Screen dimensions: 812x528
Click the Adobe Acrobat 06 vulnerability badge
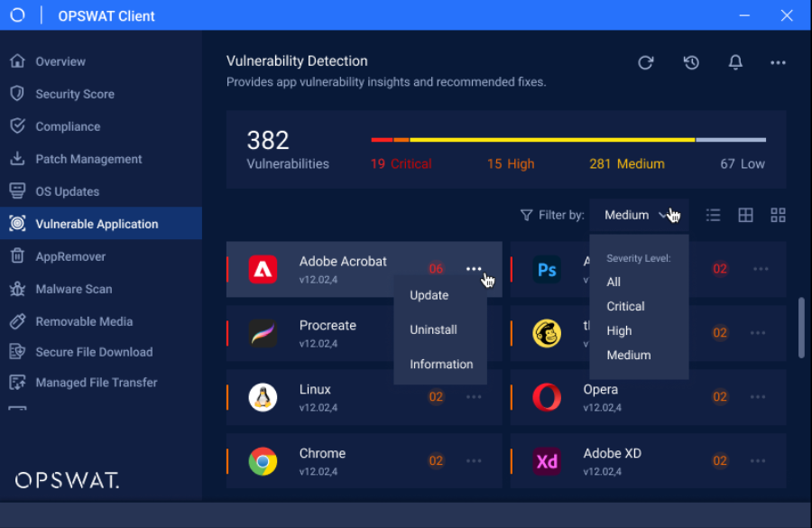click(x=436, y=269)
